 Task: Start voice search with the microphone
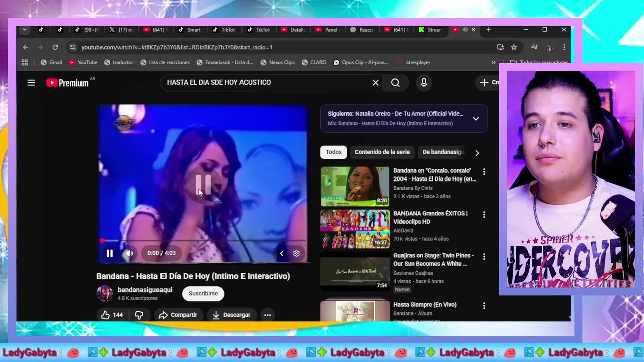pos(424,83)
